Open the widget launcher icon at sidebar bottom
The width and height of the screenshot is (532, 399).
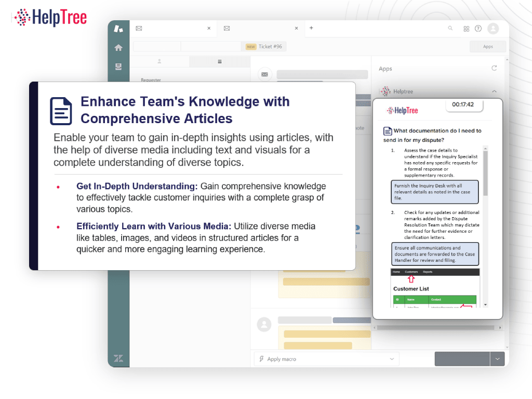118,358
